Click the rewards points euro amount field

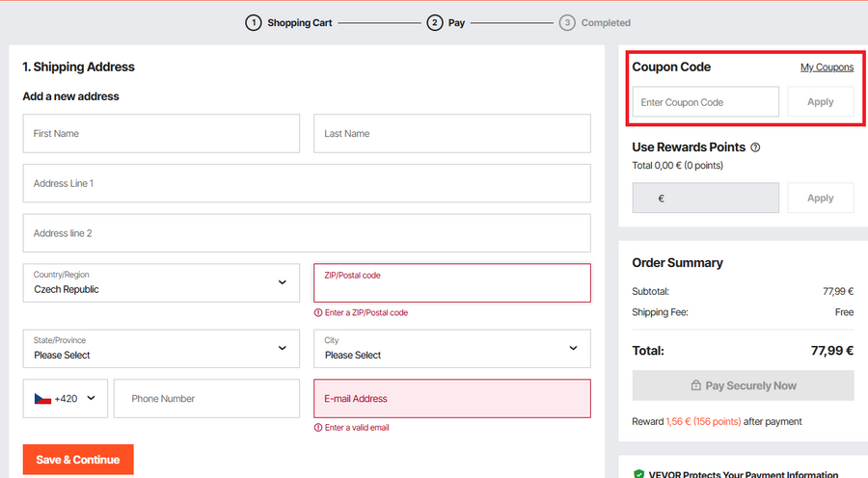(705, 199)
